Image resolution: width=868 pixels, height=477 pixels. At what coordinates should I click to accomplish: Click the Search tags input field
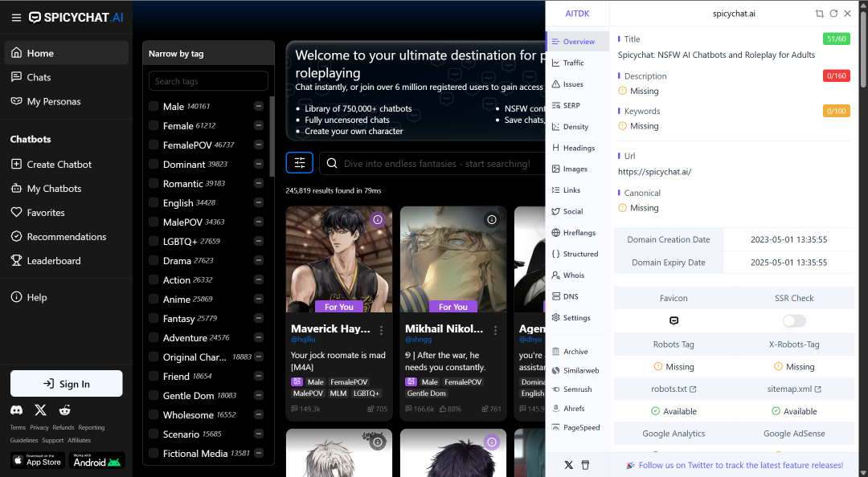pyautogui.click(x=208, y=81)
